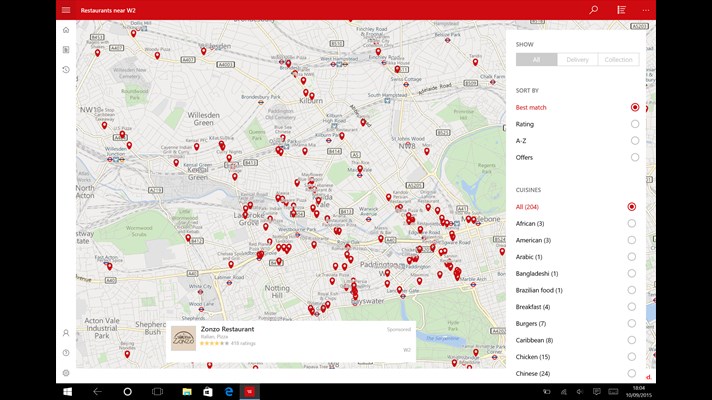Click the Kilburn map label
This screenshot has height=400, width=712.
(x=311, y=101)
